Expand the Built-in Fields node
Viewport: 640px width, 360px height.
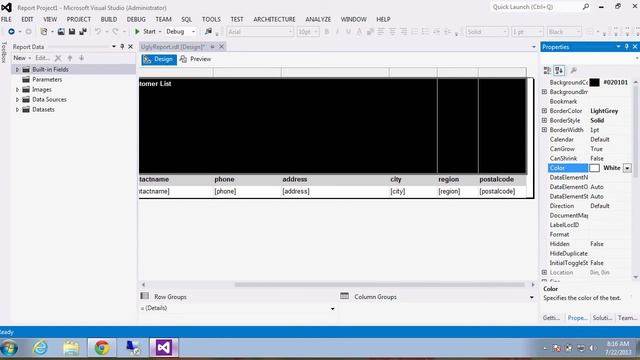[17, 69]
